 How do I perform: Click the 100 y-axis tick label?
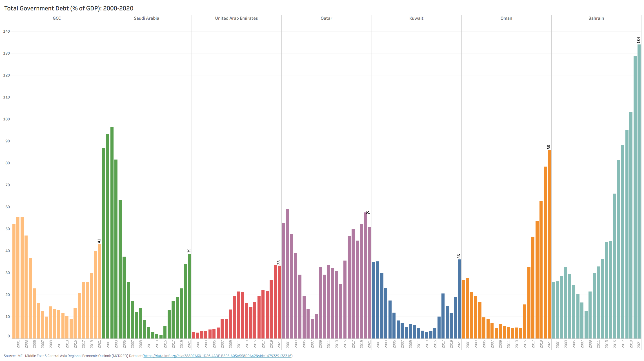point(6,119)
